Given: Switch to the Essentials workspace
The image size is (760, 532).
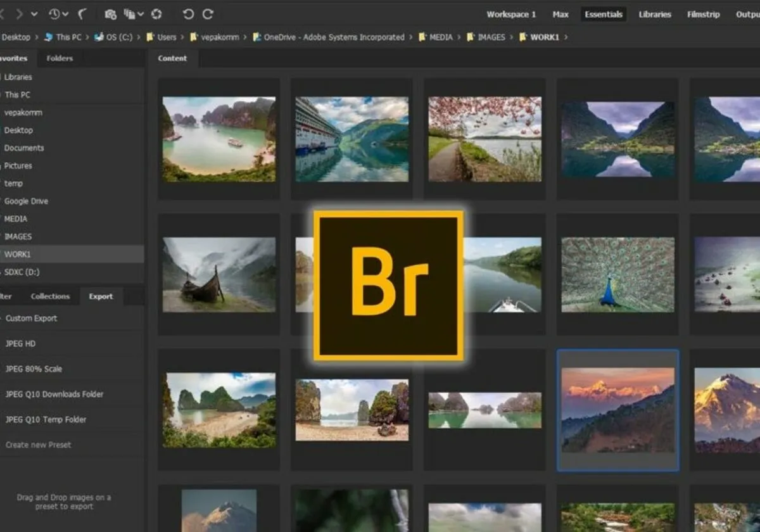Looking at the screenshot, I should (x=603, y=13).
